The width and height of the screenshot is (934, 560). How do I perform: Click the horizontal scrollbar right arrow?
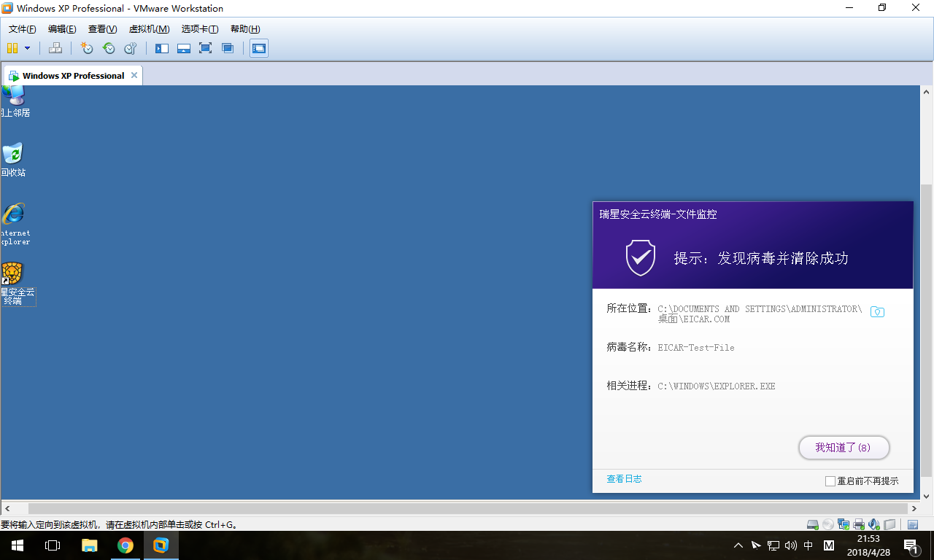914,508
